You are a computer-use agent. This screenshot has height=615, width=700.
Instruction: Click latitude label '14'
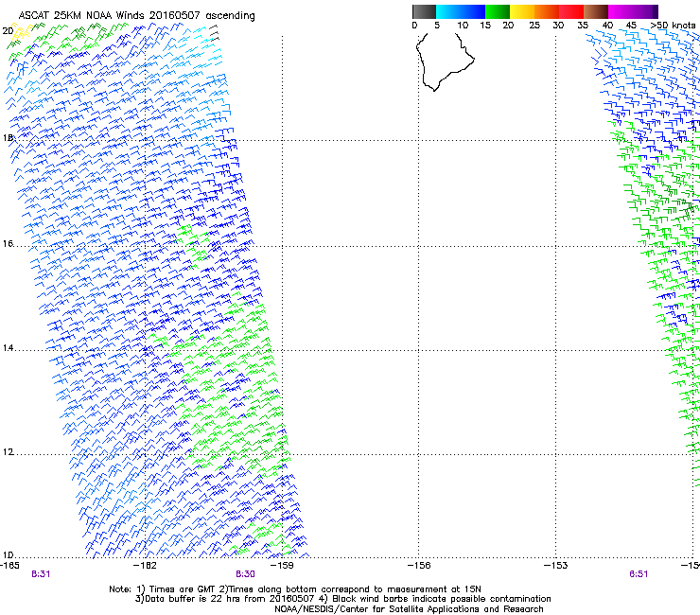click(x=8, y=348)
